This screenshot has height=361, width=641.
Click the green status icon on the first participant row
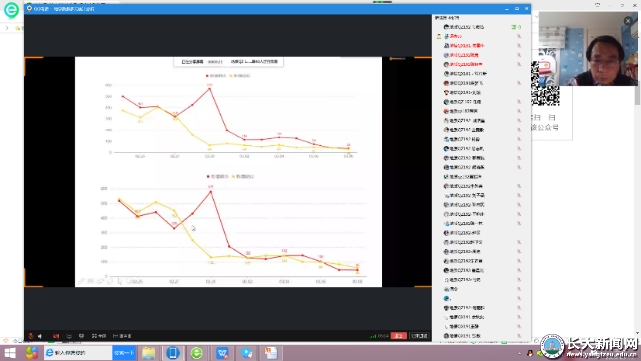tap(514, 27)
